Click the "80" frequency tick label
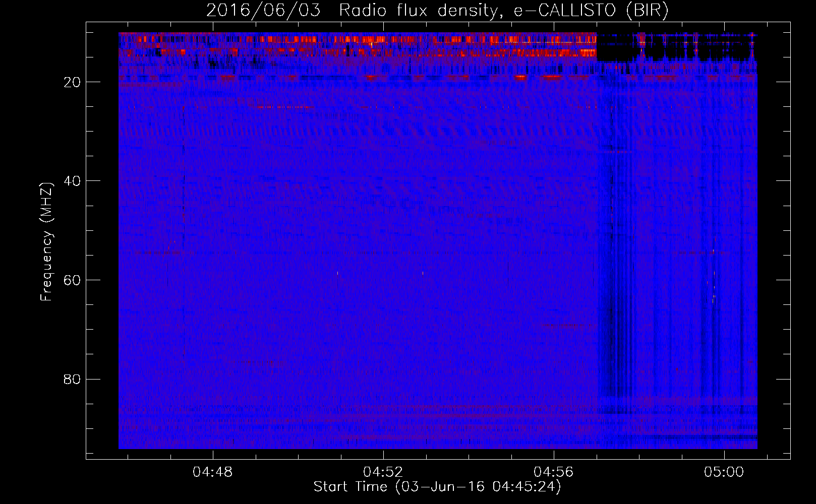 (73, 379)
